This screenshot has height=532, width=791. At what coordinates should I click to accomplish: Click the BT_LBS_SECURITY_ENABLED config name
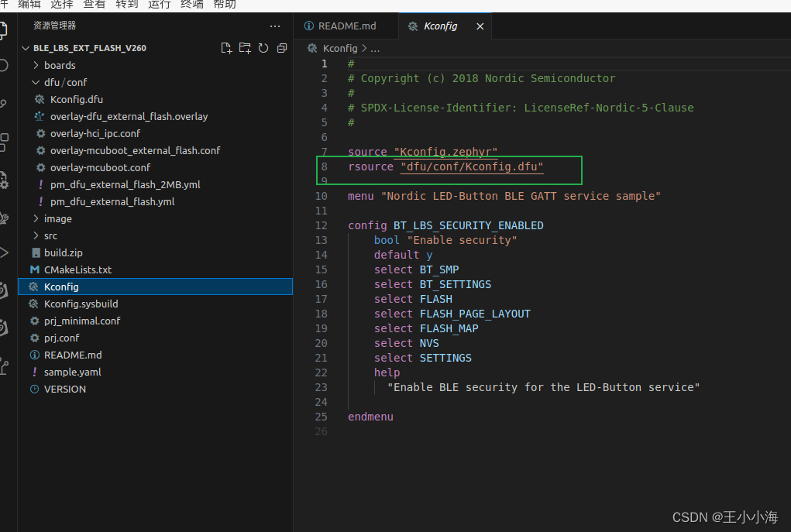[468, 225]
